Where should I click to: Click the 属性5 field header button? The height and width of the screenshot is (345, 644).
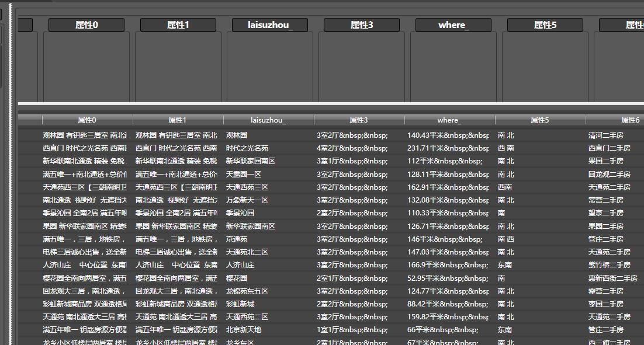pyautogui.click(x=544, y=25)
